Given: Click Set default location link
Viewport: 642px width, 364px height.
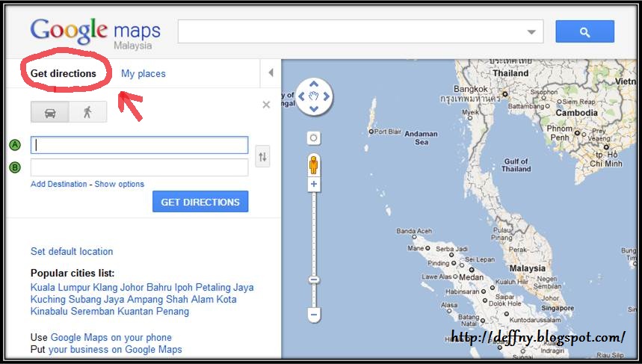Looking at the screenshot, I should 72,251.
